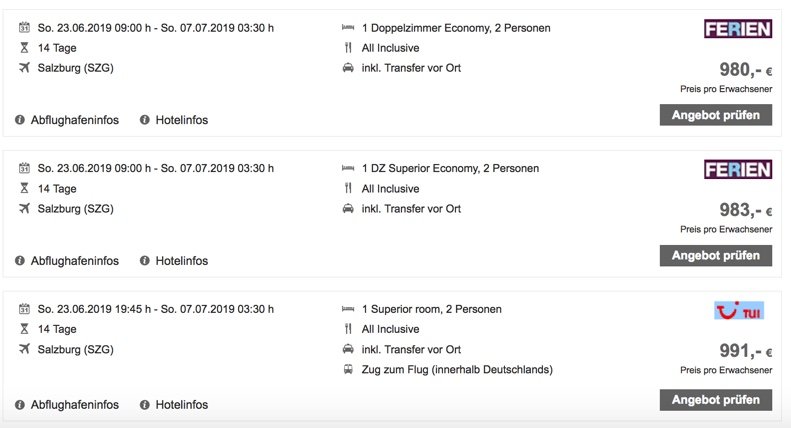Click info icon beside third offer's Abflughafeninfos

coord(21,405)
